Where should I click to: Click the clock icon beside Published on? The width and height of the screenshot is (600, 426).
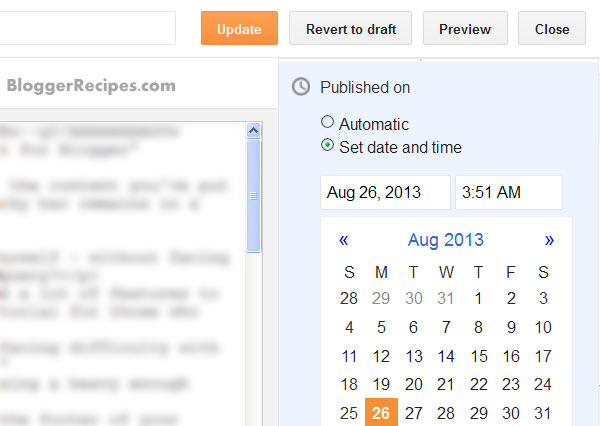[301, 87]
